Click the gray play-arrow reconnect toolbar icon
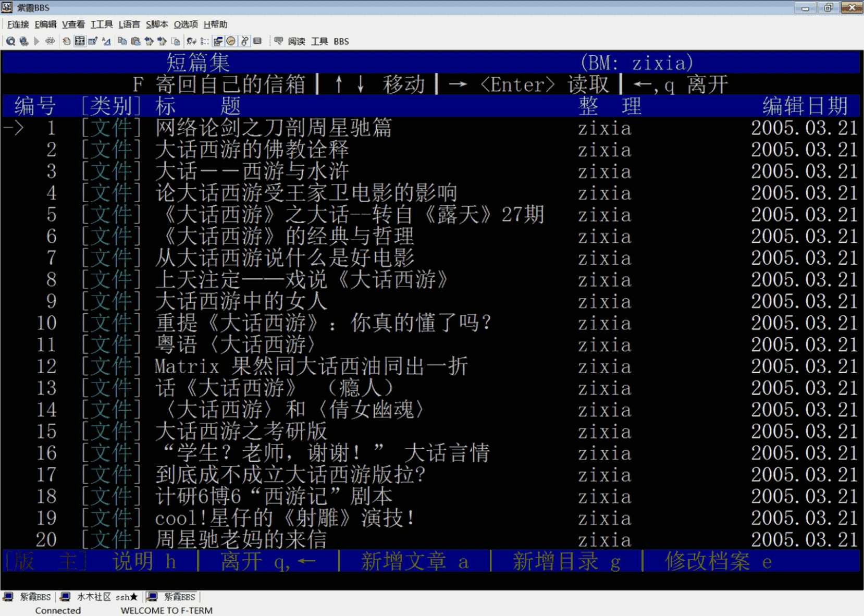This screenshot has width=864, height=616. point(36,41)
